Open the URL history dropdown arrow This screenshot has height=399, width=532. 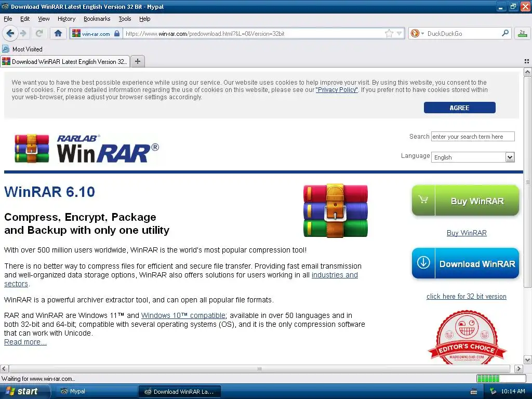tap(400, 33)
